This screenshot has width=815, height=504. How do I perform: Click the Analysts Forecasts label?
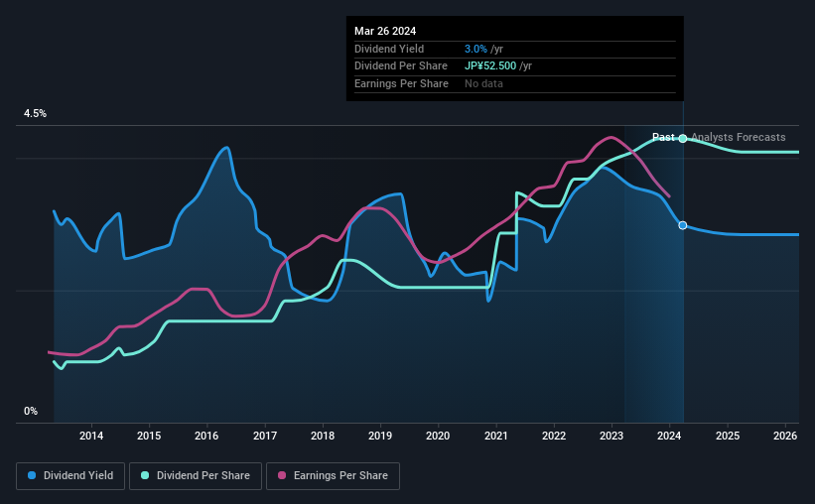click(x=739, y=137)
